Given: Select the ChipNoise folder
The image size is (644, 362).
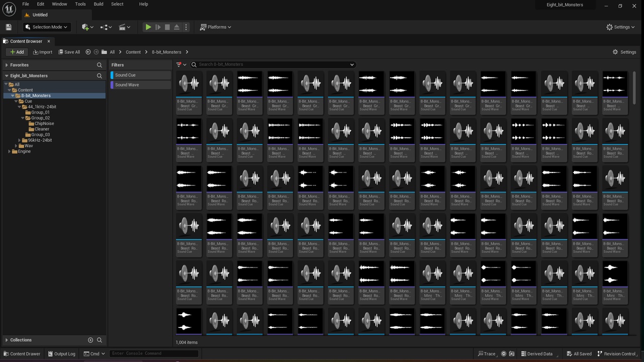Looking at the screenshot, I should pos(44,124).
